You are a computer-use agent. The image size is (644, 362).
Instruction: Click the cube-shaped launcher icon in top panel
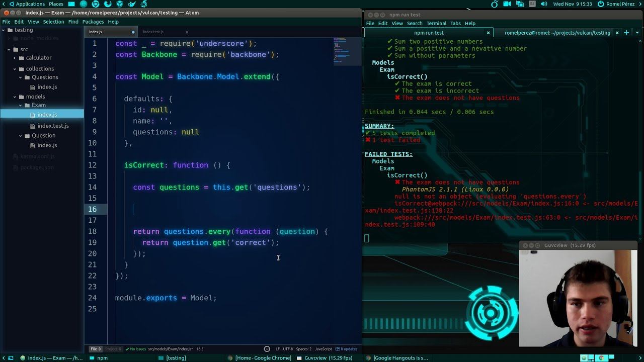(120, 4)
